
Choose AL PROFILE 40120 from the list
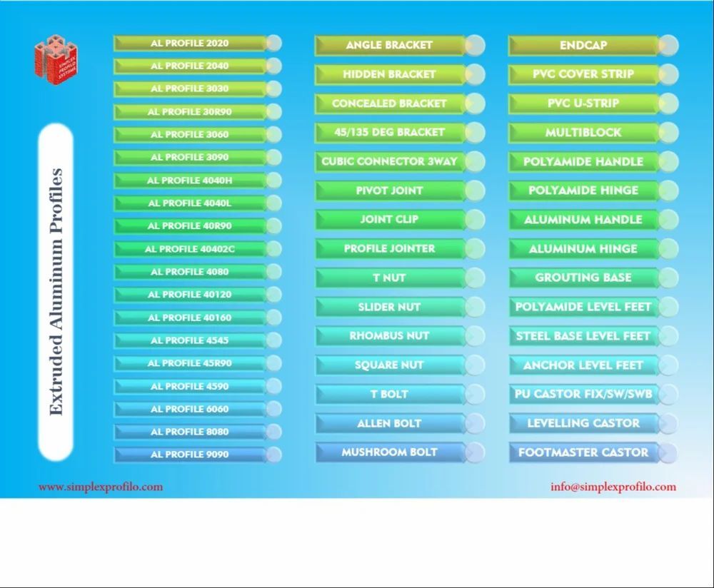pyautogui.click(x=189, y=295)
